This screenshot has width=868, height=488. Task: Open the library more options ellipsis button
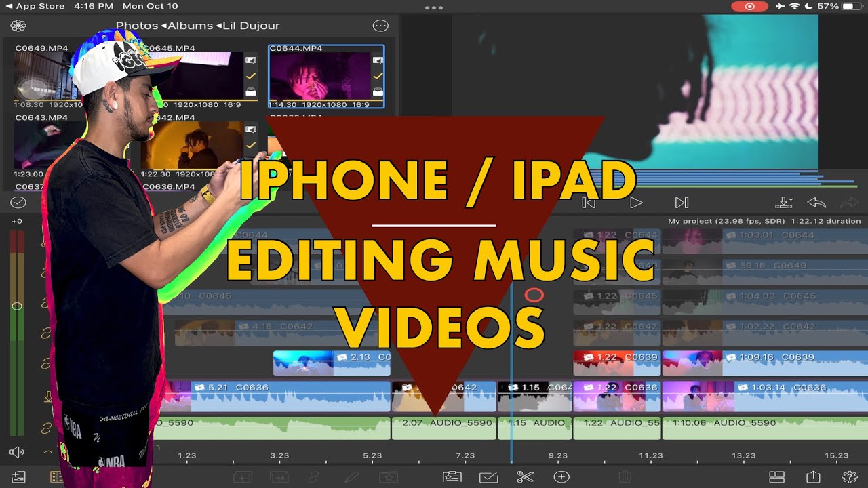coord(380,26)
